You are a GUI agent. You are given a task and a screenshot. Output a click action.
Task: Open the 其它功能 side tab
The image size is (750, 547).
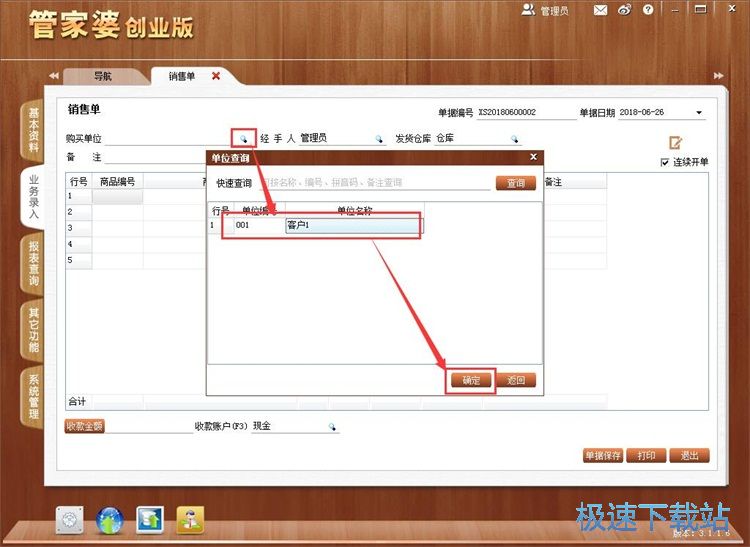point(33,330)
